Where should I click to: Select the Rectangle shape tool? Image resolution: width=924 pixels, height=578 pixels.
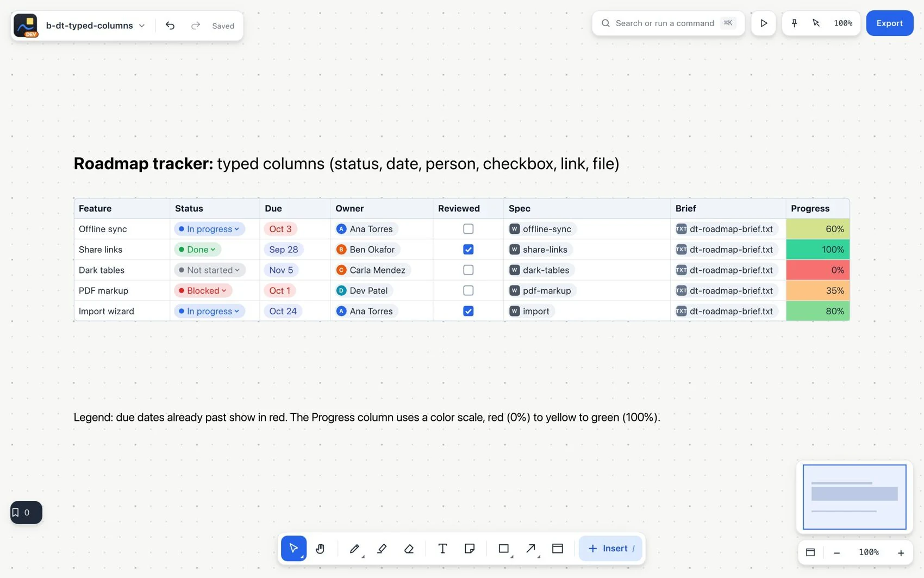[504, 548]
